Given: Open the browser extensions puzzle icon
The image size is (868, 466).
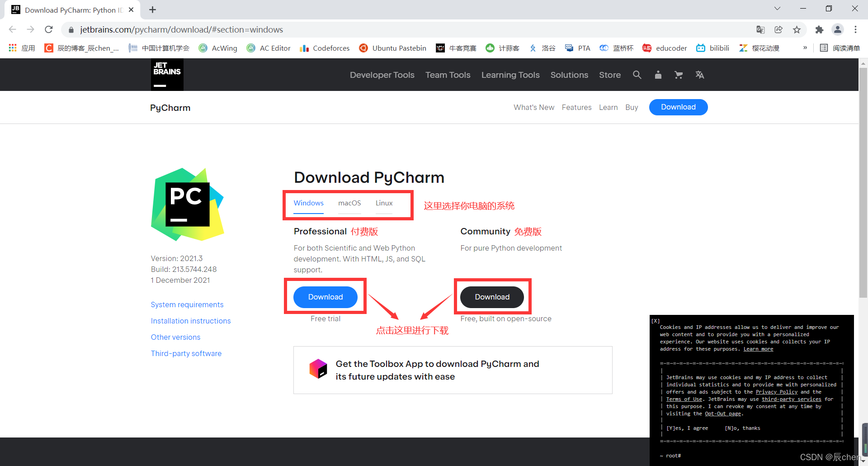Looking at the screenshot, I should click(x=820, y=29).
